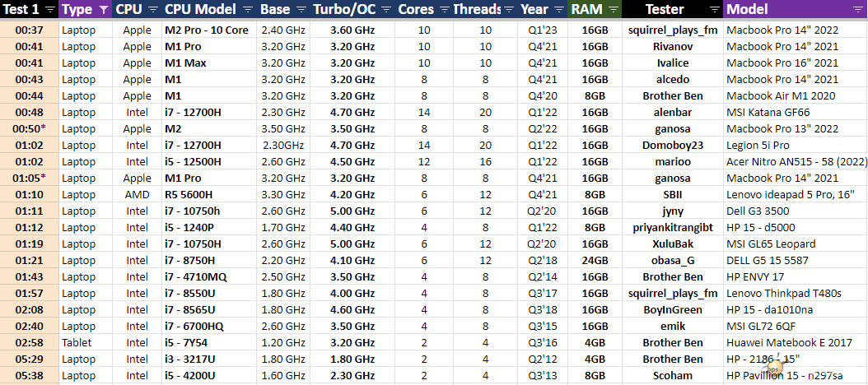
Task: Select the 01:05* test time cell
Action: 30,179
